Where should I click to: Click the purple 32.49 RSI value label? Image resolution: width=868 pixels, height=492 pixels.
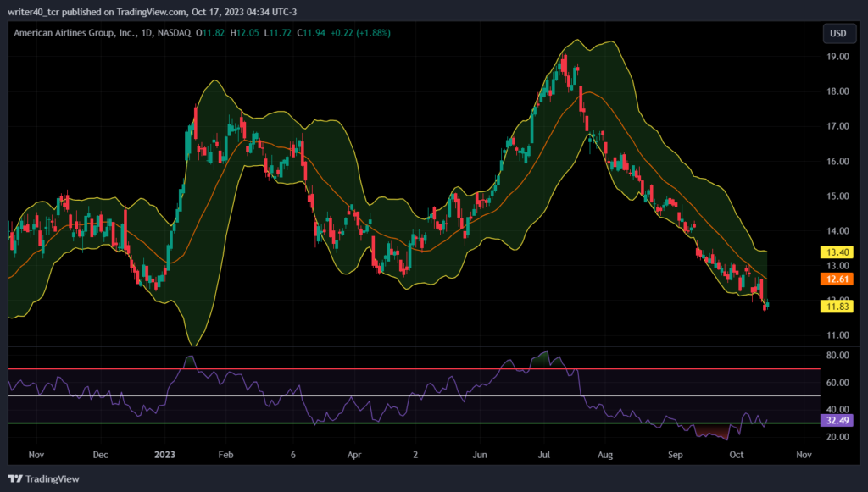pos(837,421)
